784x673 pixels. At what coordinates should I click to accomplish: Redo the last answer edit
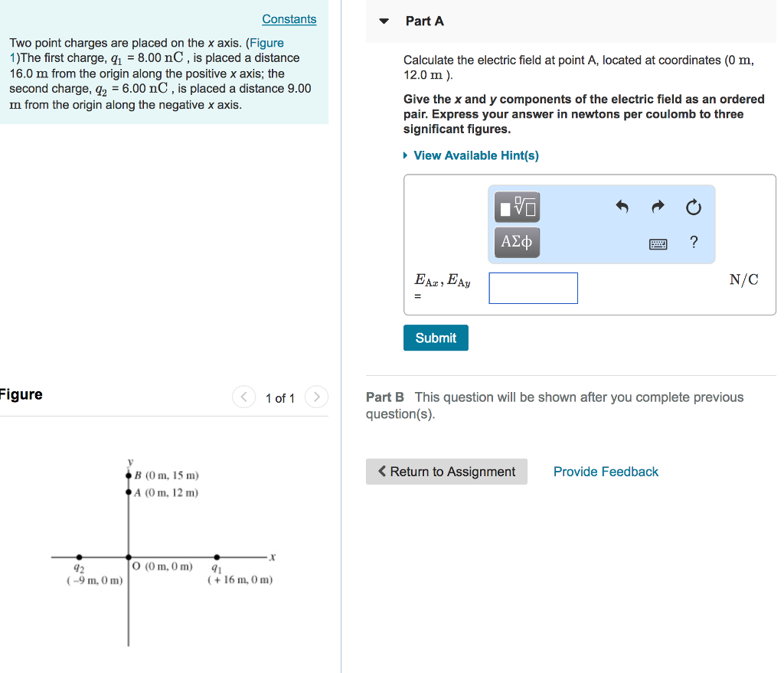(657, 206)
